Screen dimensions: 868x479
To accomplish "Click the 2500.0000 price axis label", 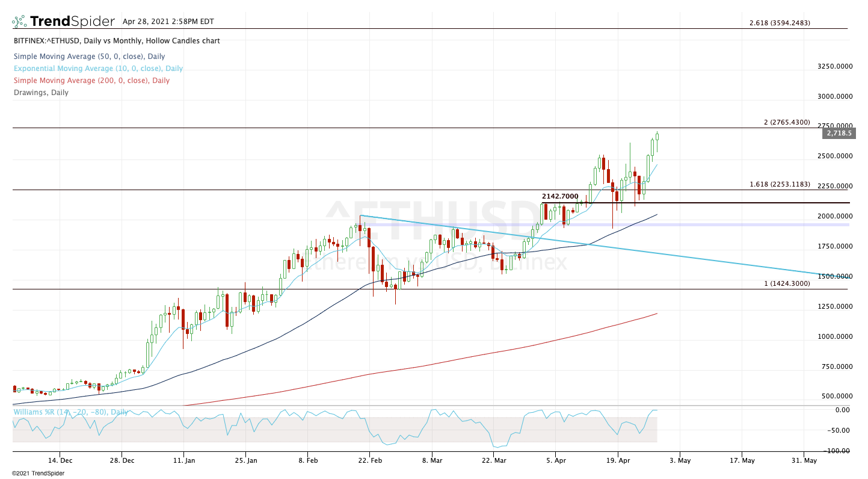I will point(836,156).
